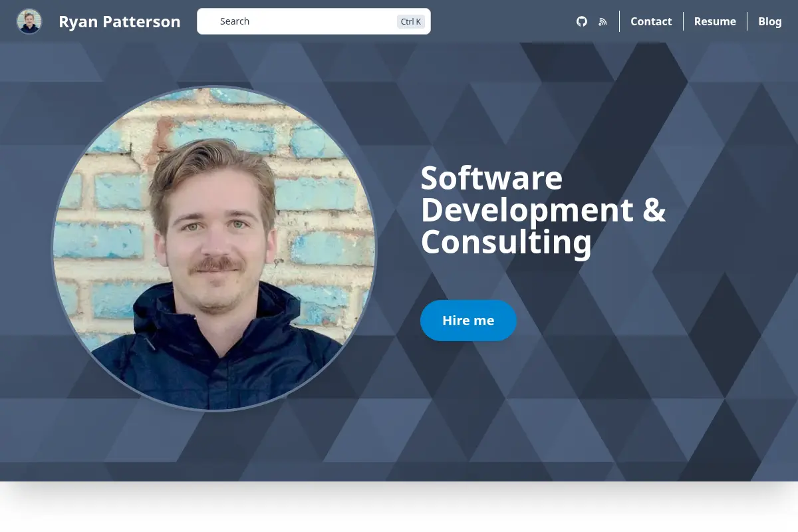This screenshot has height=532, width=798.
Task: Open the GitHub profile icon
Action: pos(582,21)
